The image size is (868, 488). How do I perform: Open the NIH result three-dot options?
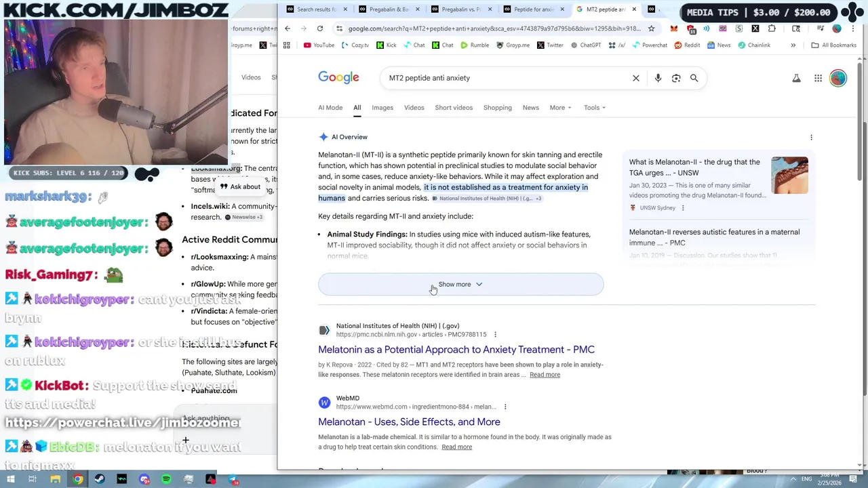tap(495, 334)
